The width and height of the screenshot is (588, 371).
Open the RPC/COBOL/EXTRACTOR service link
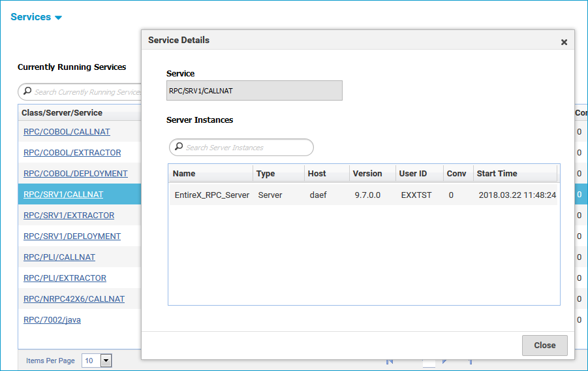point(72,153)
